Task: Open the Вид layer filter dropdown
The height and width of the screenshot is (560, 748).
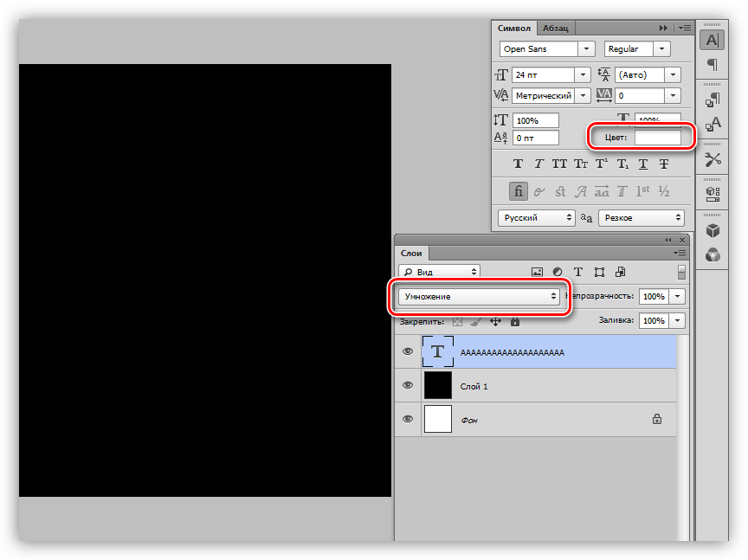Action: (439, 272)
